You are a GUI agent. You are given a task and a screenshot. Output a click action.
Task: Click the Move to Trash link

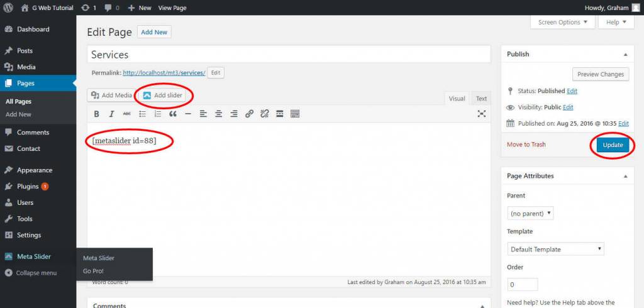tap(526, 145)
